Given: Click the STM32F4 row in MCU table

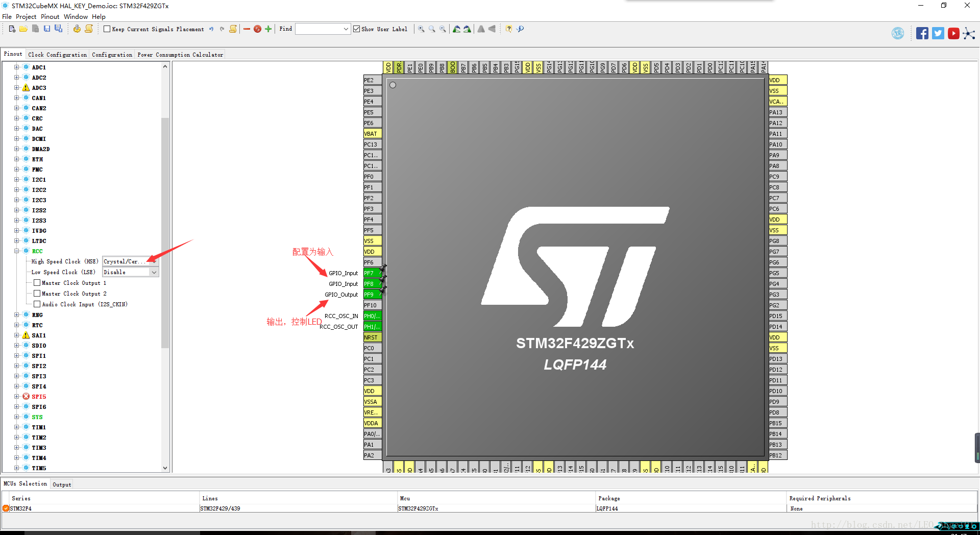Looking at the screenshot, I should (489, 508).
